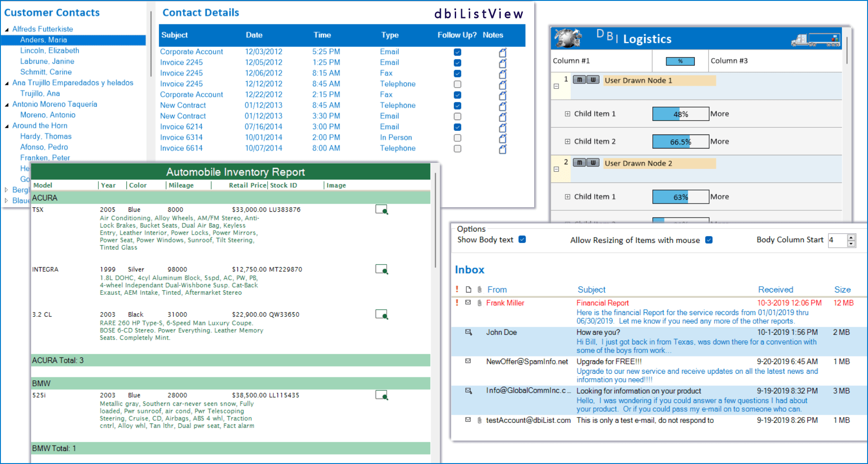
Task: Select Trujillo, Ana in the contacts list
Action: [x=40, y=93]
